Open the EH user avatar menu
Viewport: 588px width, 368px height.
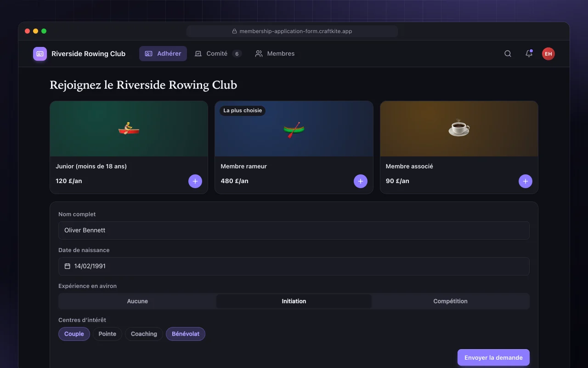548,54
